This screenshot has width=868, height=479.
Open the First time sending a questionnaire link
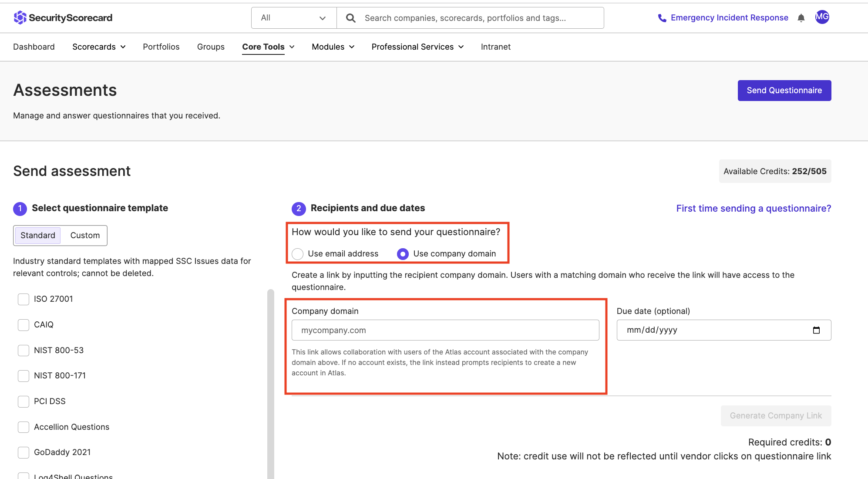(x=754, y=208)
